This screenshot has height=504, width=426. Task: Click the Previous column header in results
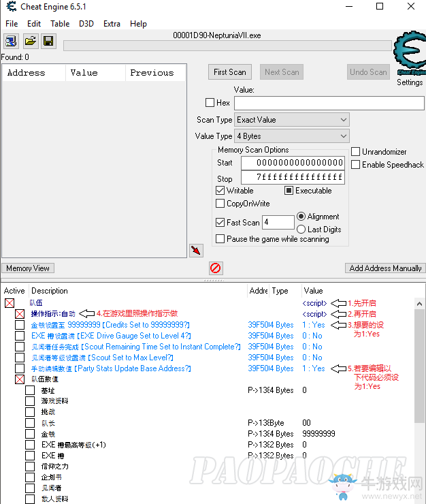point(155,73)
